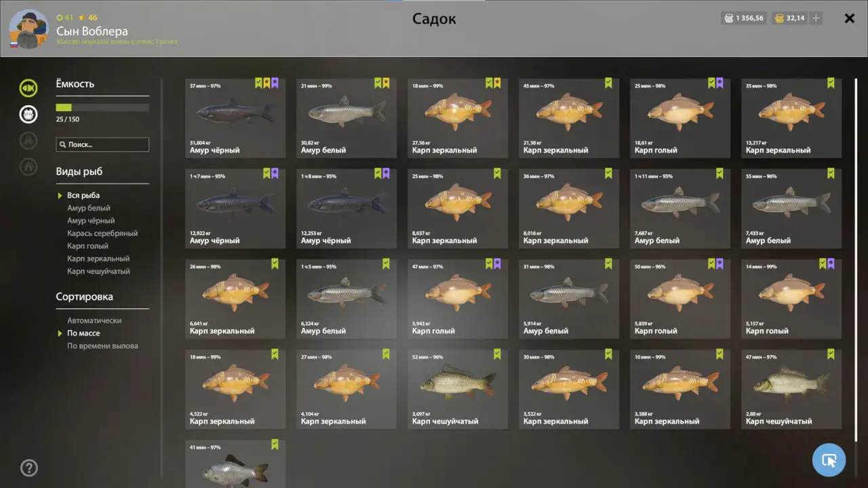Select sorting Автоматически
868x488 pixels.
coord(94,321)
